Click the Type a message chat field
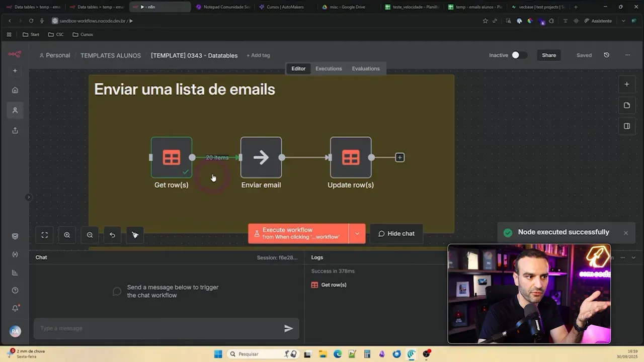Viewport: 644px width, 362px height. pos(151,328)
